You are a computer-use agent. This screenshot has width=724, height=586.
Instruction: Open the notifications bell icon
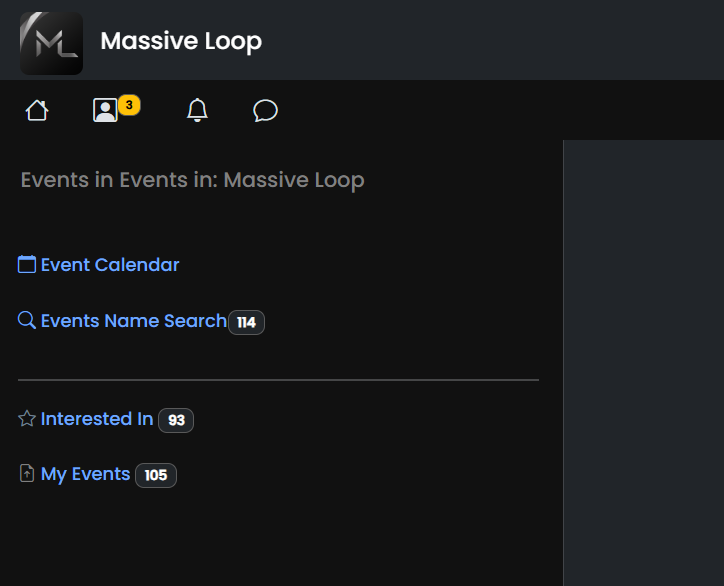197,110
